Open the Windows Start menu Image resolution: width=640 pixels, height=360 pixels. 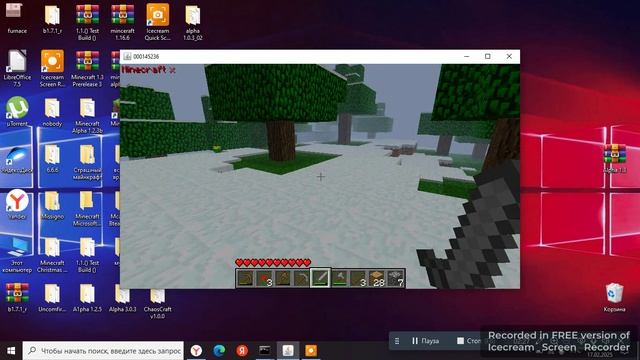click(x=11, y=351)
